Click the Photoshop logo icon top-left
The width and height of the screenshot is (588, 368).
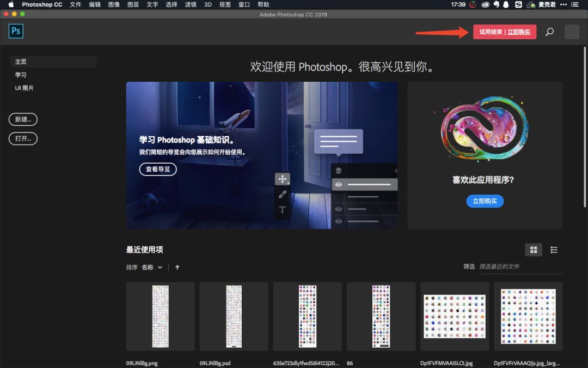point(16,31)
